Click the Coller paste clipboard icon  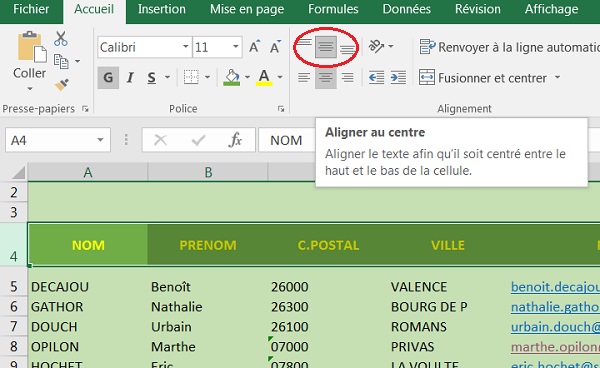tap(32, 47)
